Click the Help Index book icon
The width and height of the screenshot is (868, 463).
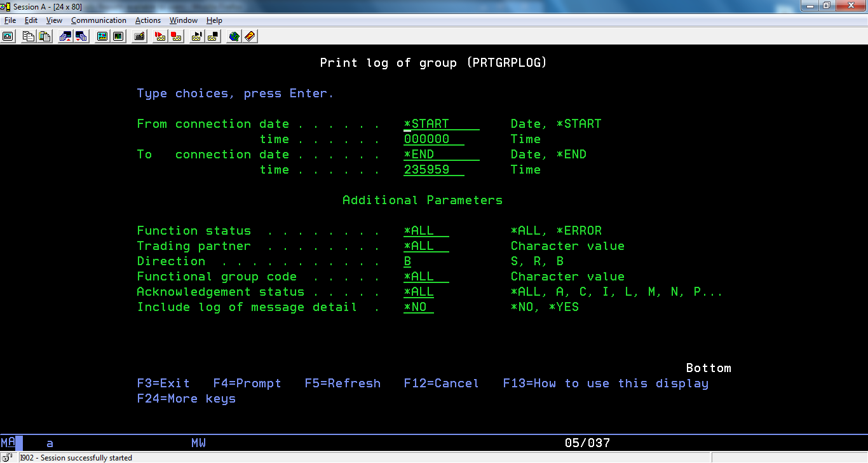point(250,36)
